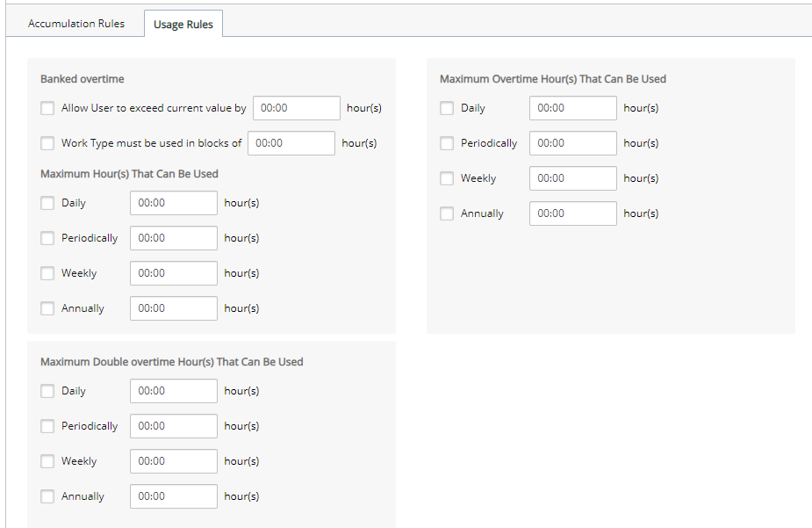The image size is (812, 528).
Task: Tick Annually under Maximum Overtime Hour(s)
Action: coord(447,214)
